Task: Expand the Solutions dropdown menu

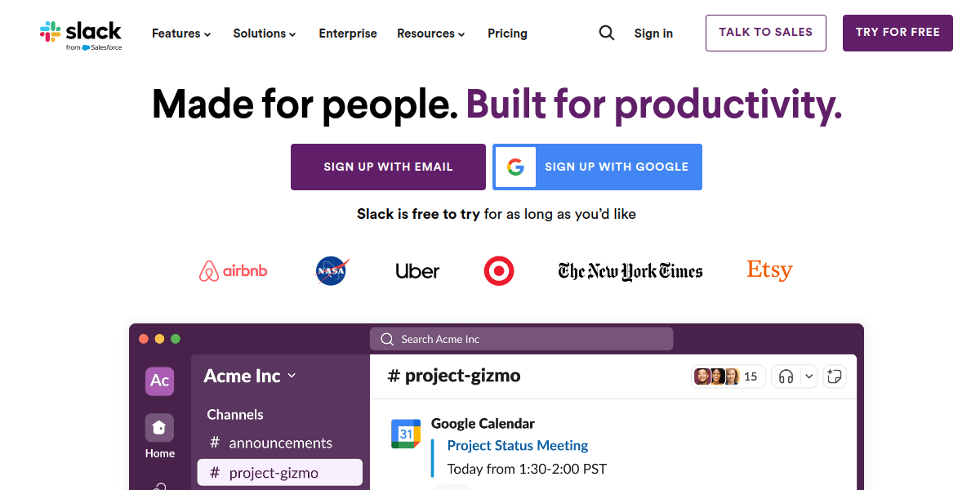Action: click(x=264, y=33)
